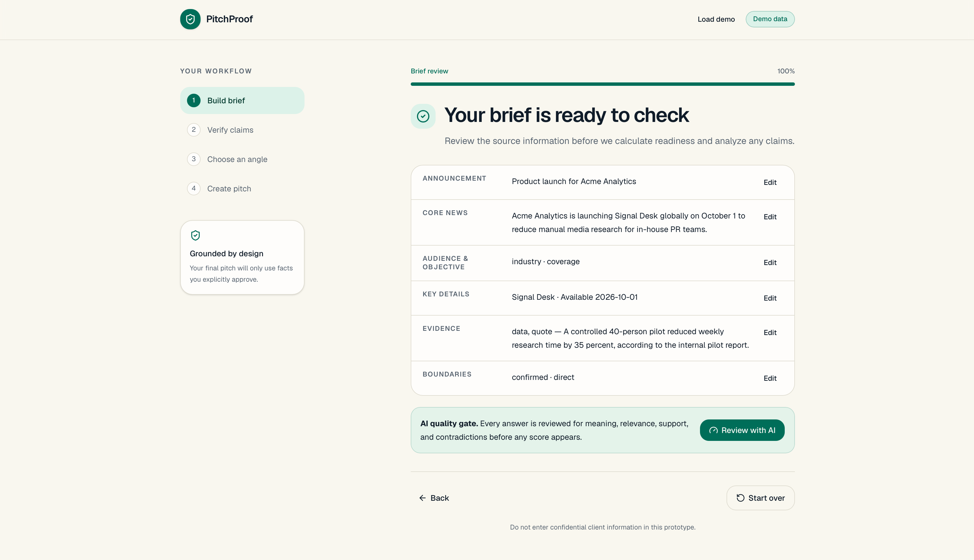Screen dimensions: 974x560
Task: Click the Core News description text
Action: [x=629, y=223]
